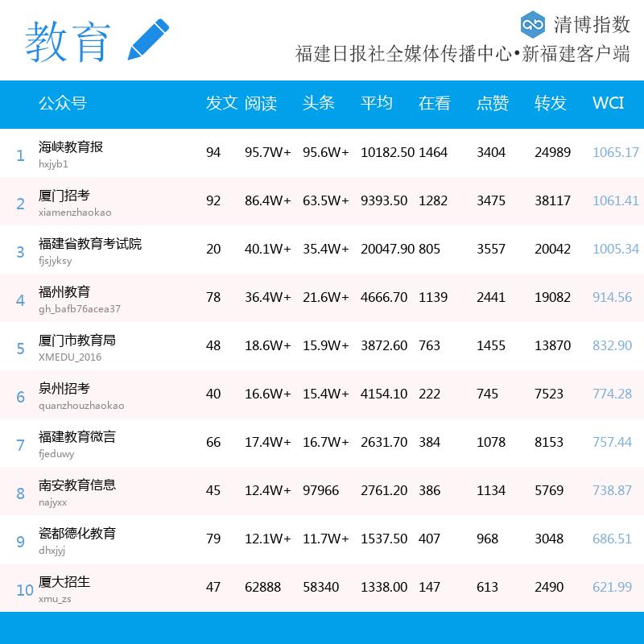
Task: Select the WCI column header
Action: [x=608, y=103]
